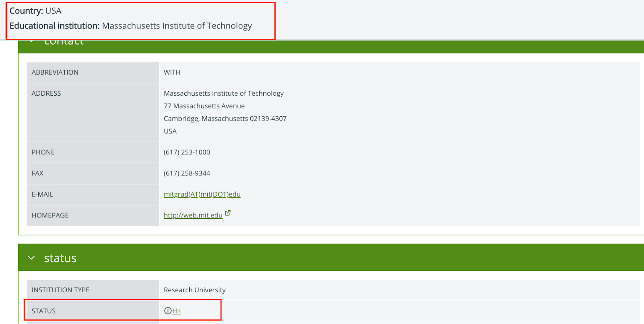This screenshot has height=324, width=644.
Task: Click USA in the address cell
Action: point(170,131)
